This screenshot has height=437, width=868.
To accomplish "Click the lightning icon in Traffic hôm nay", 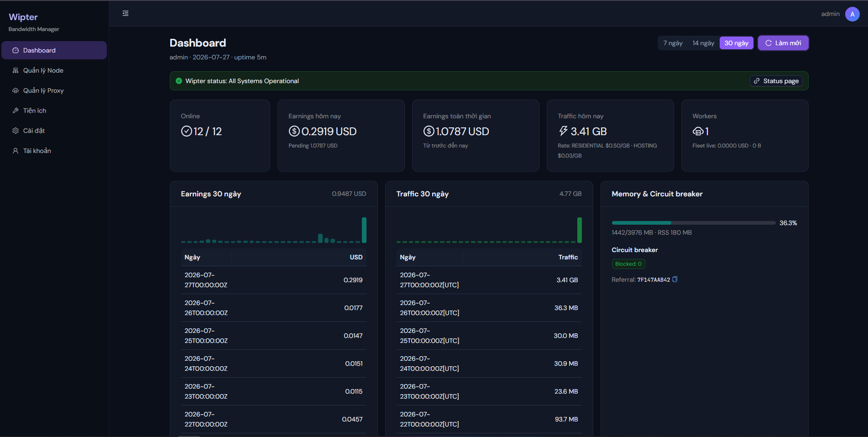I will [563, 131].
